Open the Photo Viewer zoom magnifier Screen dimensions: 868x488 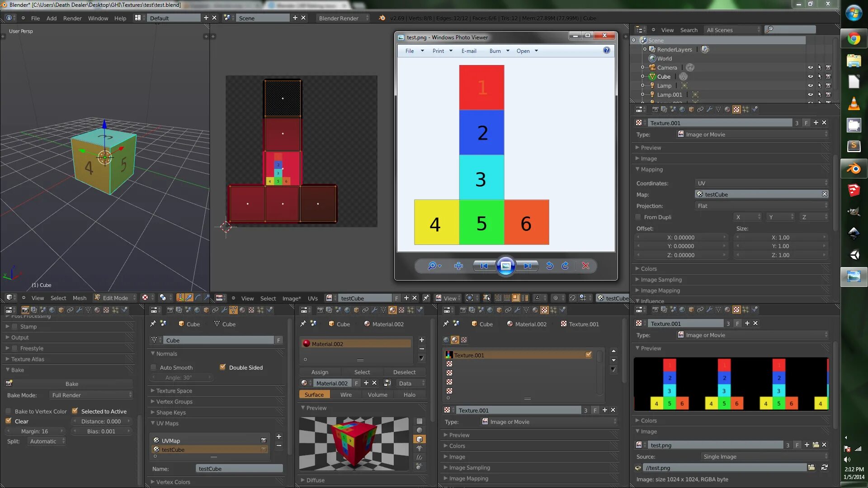pyautogui.click(x=433, y=266)
